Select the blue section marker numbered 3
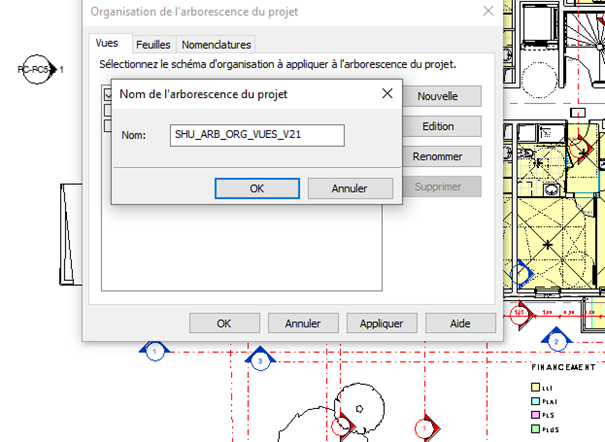This screenshot has width=605, height=442. (260, 360)
